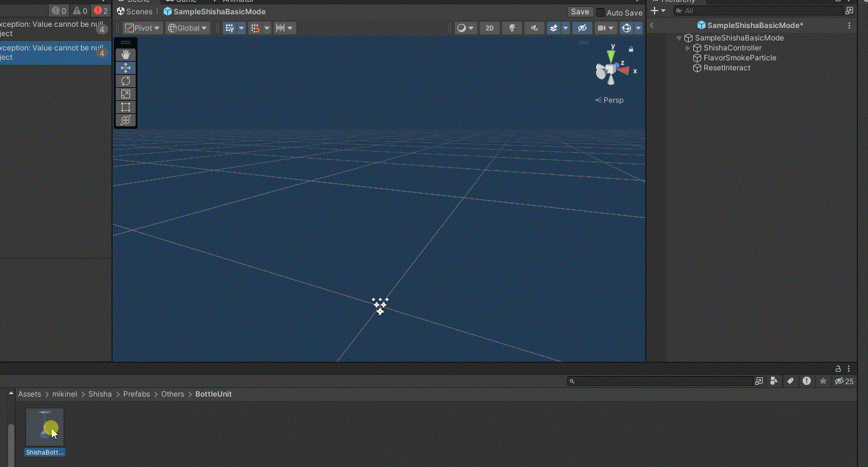This screenshot has width=868, height=467.
Task: Open Hierarchy prefab header options menu
Action: [x=849, y=26]
